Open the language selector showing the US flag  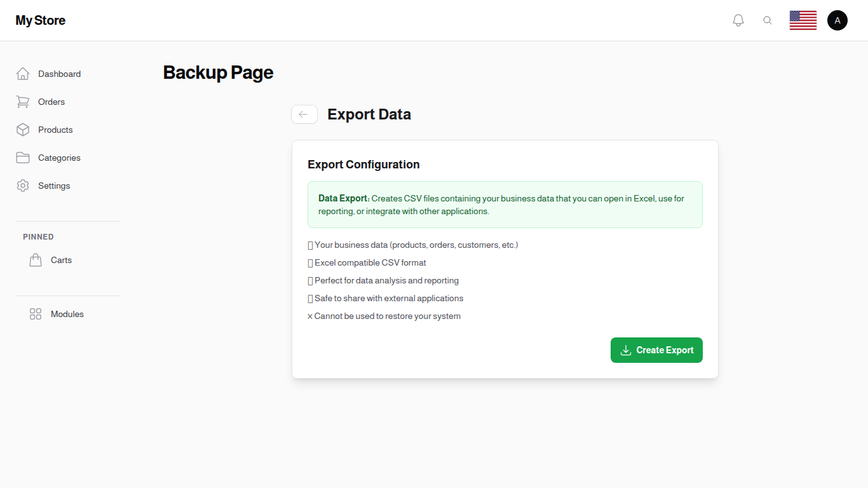(x=803, y=20)
